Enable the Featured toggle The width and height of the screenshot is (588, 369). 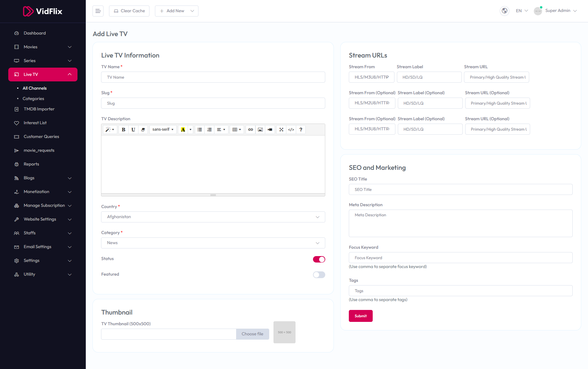click(x=319, y=275)
